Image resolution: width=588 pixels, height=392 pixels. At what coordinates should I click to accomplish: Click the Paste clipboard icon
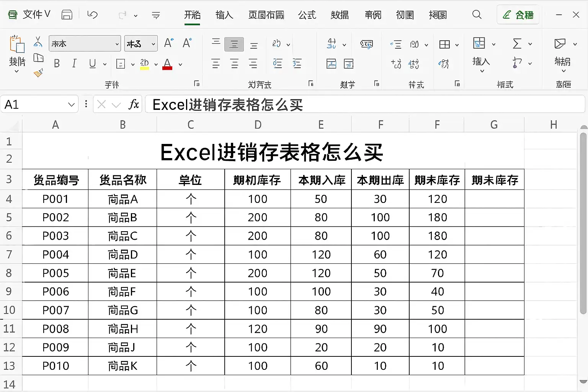click(17, 44)
